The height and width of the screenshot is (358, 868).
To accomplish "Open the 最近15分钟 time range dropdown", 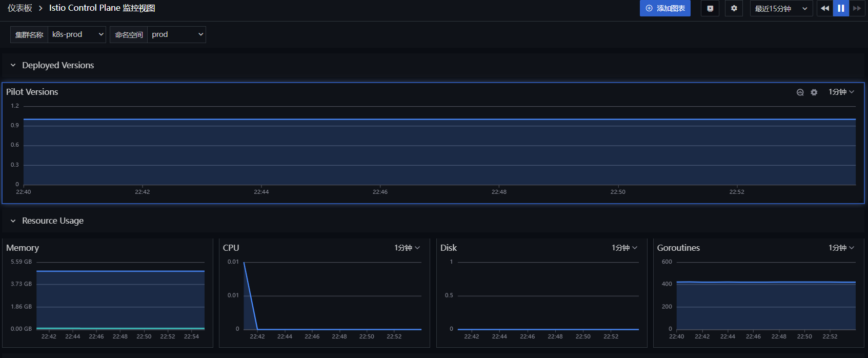I will tap(781, 8).
